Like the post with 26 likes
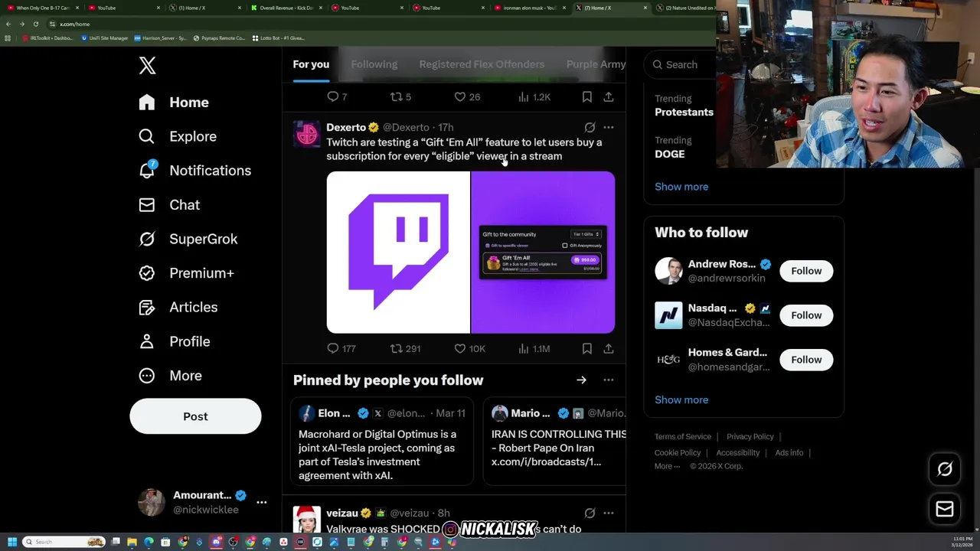Screen dimensions: 980x551 point(467,97)
